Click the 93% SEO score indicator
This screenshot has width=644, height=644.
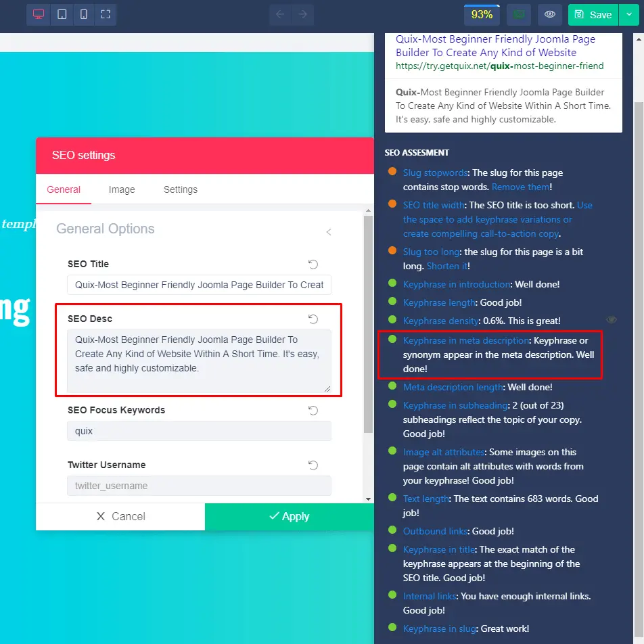pyautogui.click(x=482, y=14)
